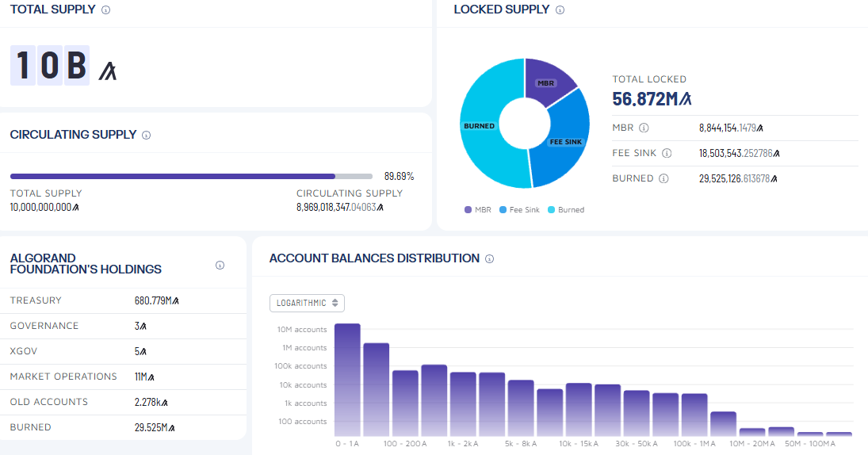The image size is (868, 455).
Task: Open the Logarithmic scale dropdown
Action: coord(308,304)
